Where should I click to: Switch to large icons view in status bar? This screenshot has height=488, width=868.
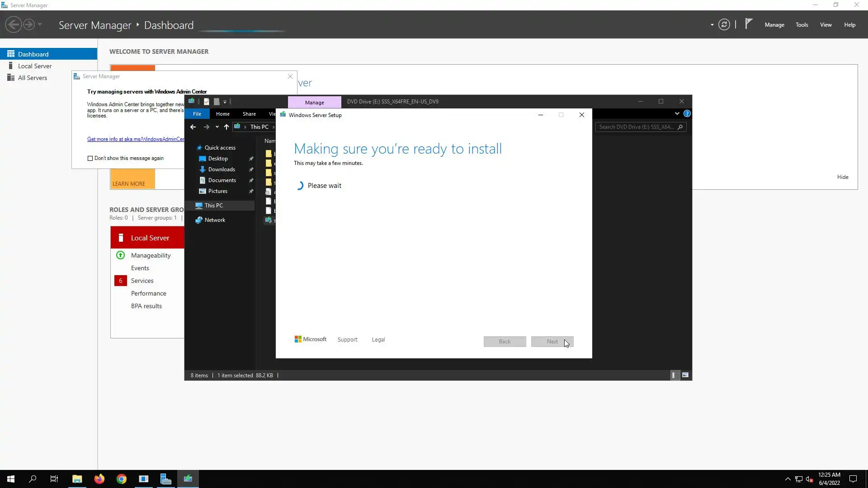click(x=685, y=375)
